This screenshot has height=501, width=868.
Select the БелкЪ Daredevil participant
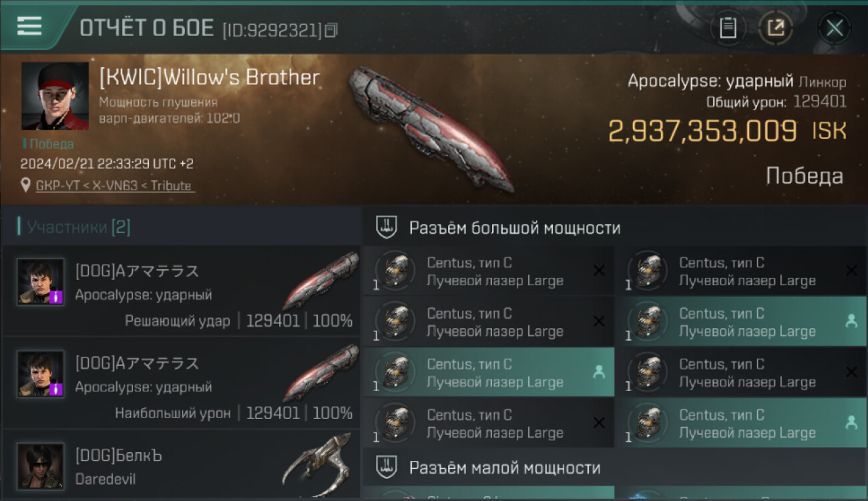[182, 466]
